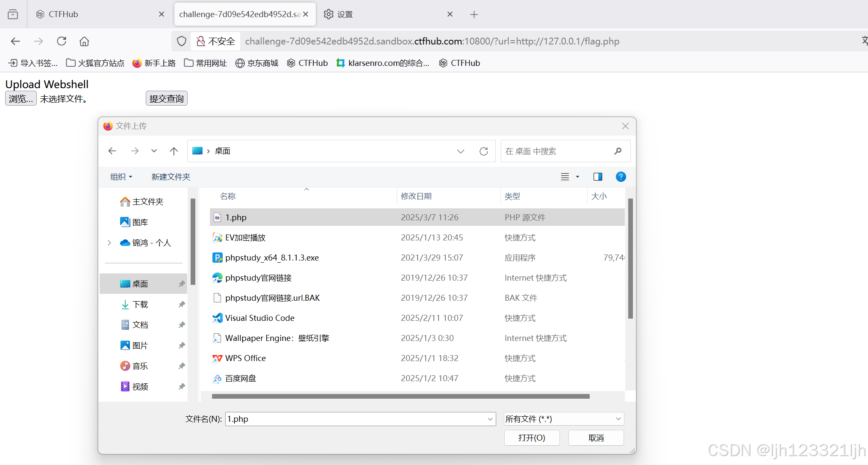This screenshot has height=465, width=868.
Task: Refresh the folder listing in the file dialog
Action: (x=484, y=151)
